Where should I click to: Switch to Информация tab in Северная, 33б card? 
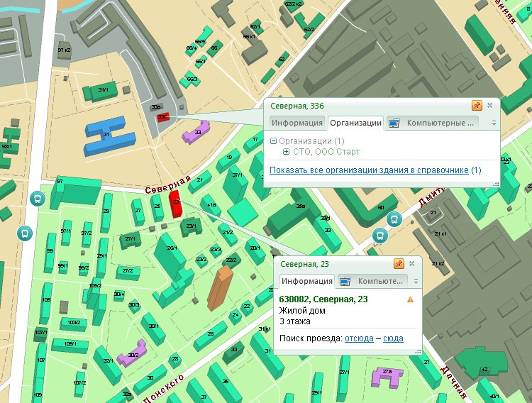point(297,123)
